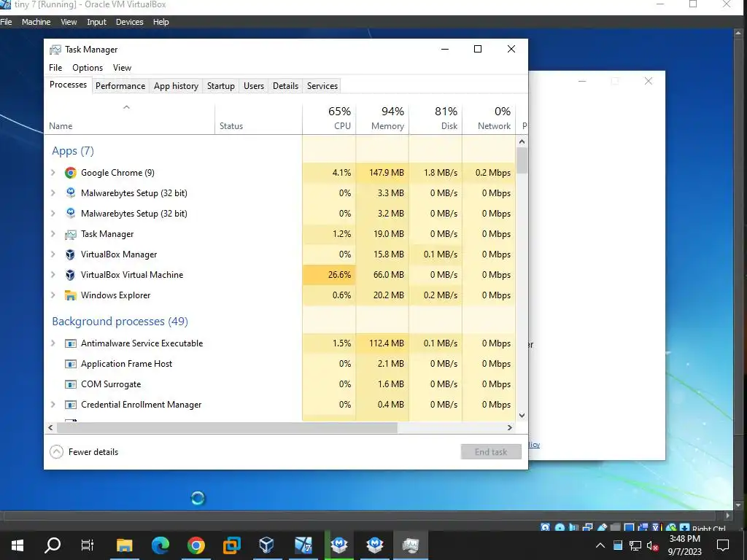The height and width of the screenshot is (560, 747).
Task: Expand the Google Chrome (9) process group
Action: 53,173
